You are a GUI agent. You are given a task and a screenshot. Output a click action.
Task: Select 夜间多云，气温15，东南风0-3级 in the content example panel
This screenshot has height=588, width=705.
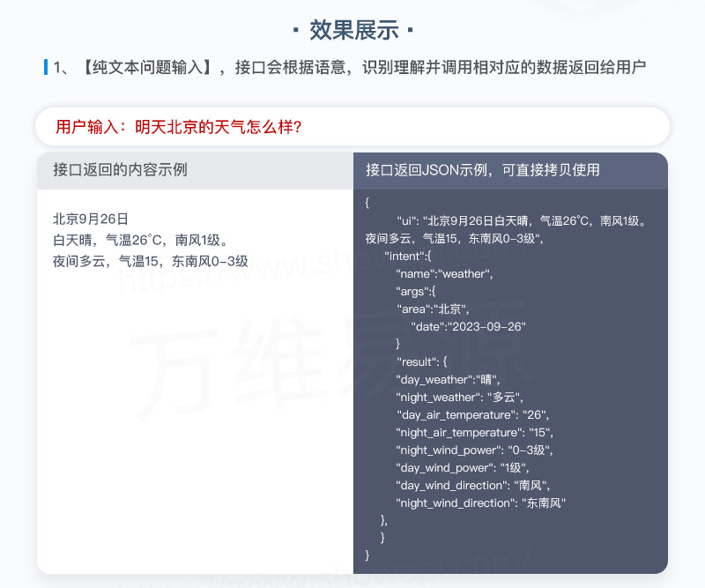150,262
